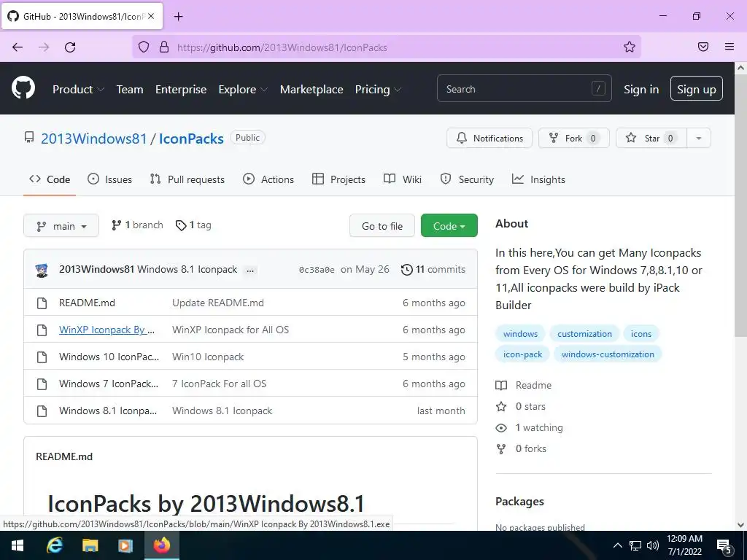The width and height of the screenshot is (747, 560).
Task: Bookmark this page with the star icon
Action: coord(630,47)
